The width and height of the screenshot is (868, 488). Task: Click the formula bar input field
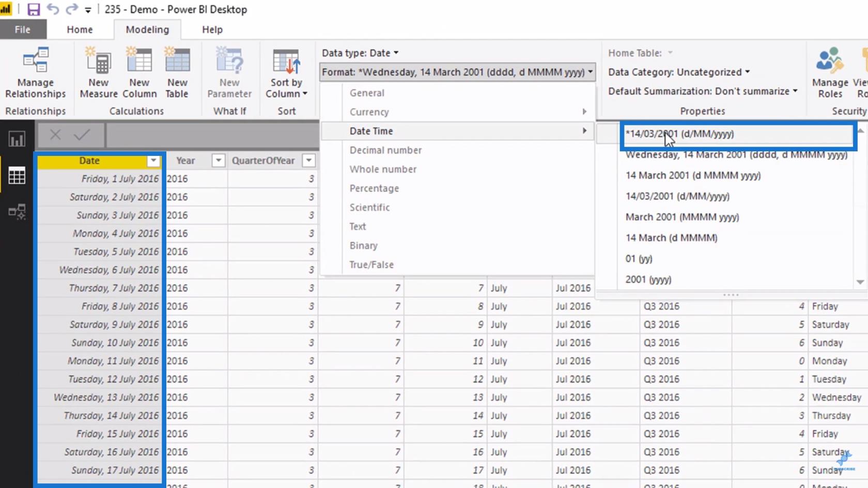tap(212, 136)
